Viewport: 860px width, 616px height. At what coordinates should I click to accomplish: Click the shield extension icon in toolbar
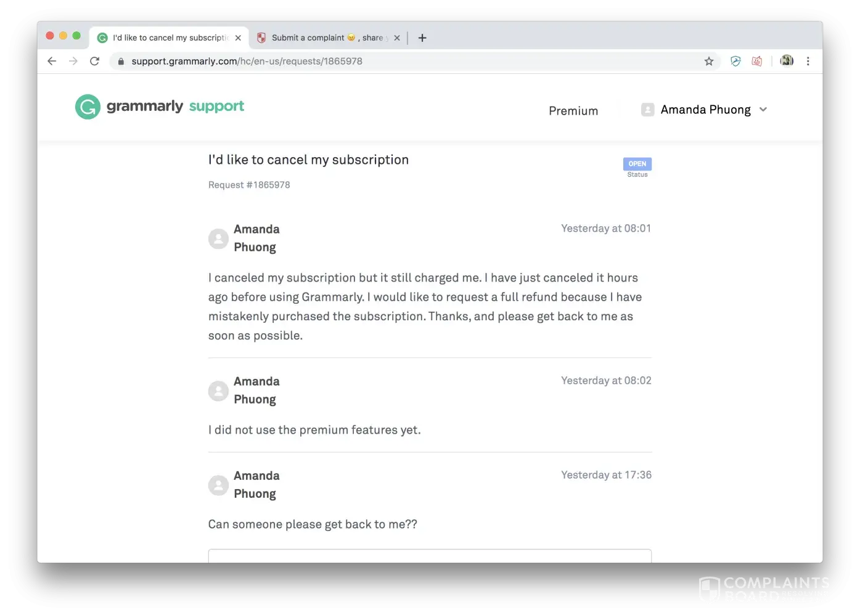tap(735, 61)
